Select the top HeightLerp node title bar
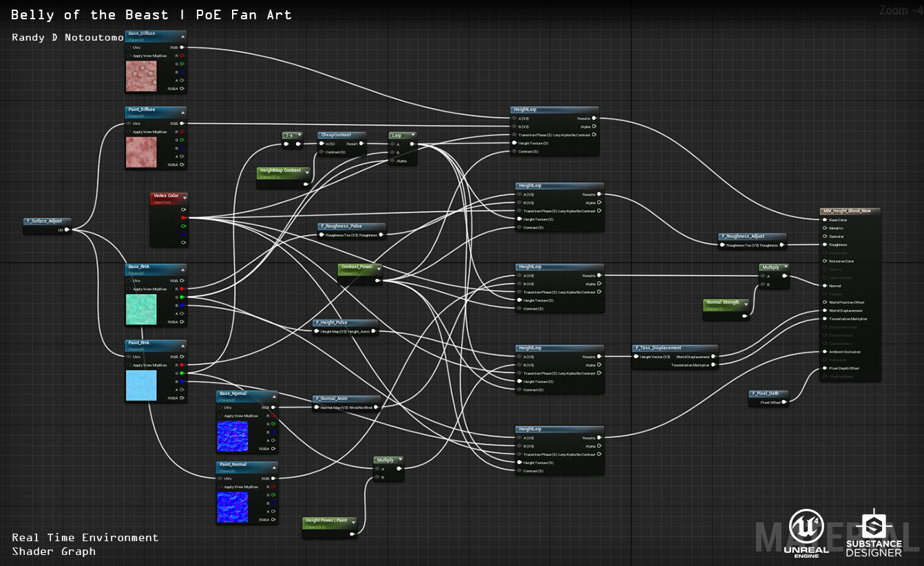This screenshot has width=924, height=566. pyautogui.click(x=554, y=110)
